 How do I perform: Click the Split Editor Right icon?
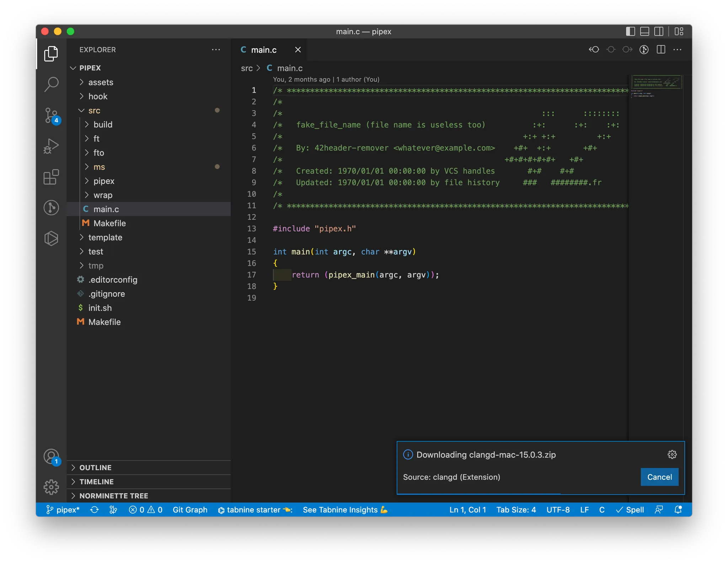tap(661, 50)
